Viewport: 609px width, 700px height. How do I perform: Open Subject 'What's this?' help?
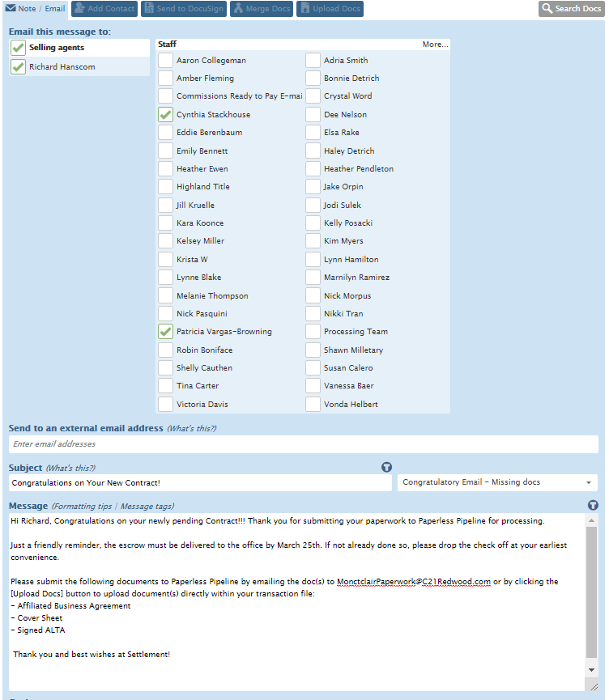(70, 469)
